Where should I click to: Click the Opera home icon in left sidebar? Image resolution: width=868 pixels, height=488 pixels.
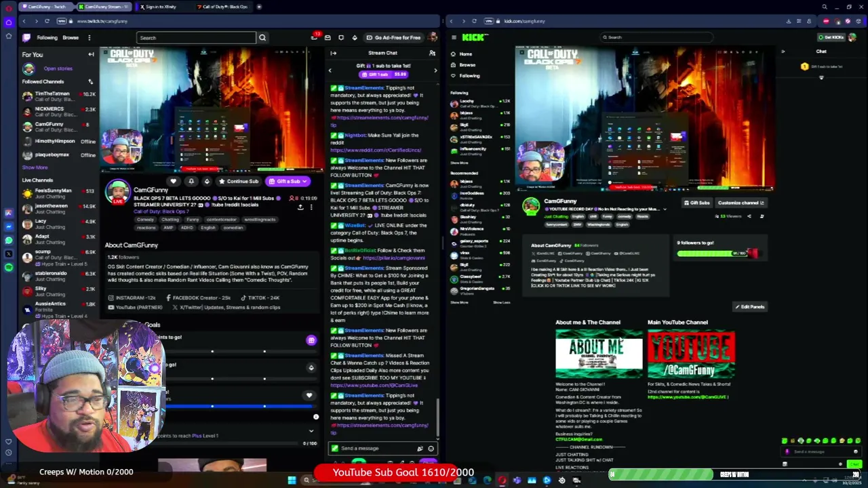[x=8, y=22]
